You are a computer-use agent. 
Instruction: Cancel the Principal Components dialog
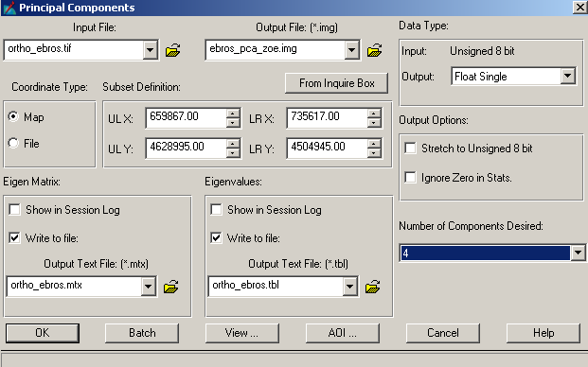(443, 333)
